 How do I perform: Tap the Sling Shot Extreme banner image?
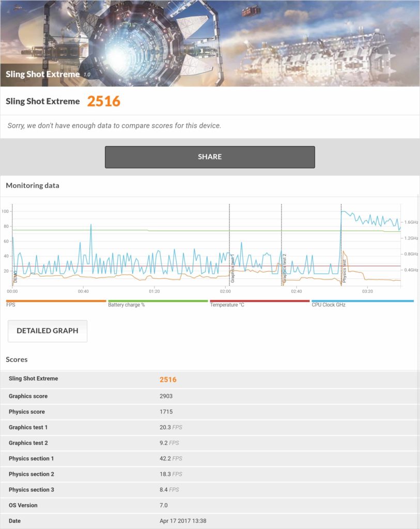point(210,43)
